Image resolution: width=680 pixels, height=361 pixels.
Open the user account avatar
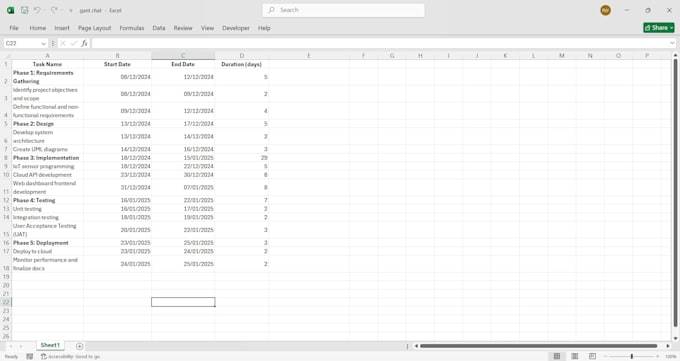(x=605, y=10)
